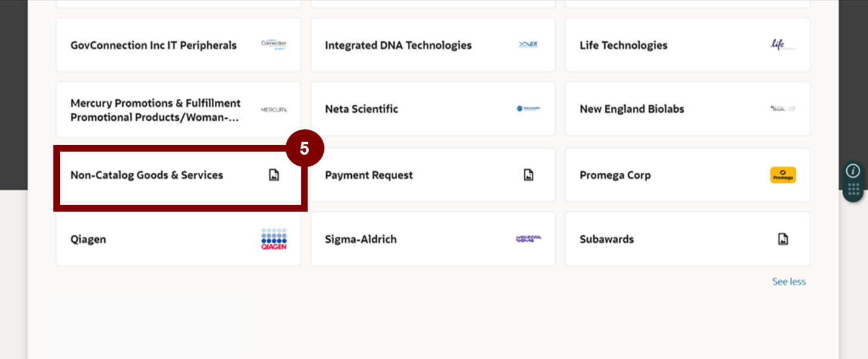Click the Neta Scientific logo
This screenshot has height=359, width=868.
click(528, 109)
